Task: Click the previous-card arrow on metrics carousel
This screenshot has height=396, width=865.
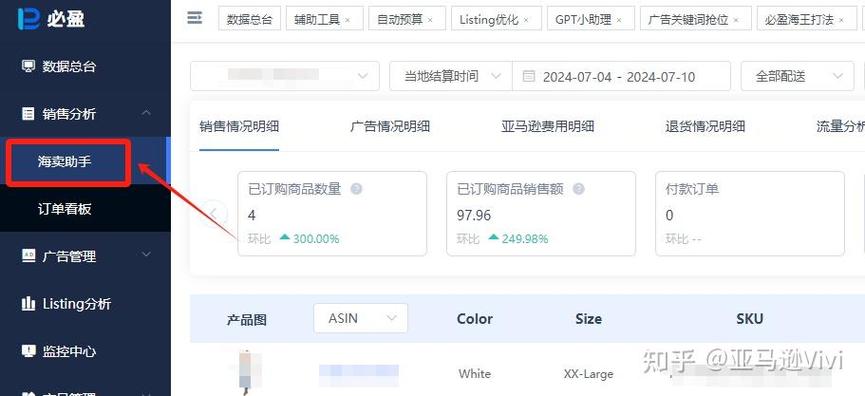Action: click(213, 213)
